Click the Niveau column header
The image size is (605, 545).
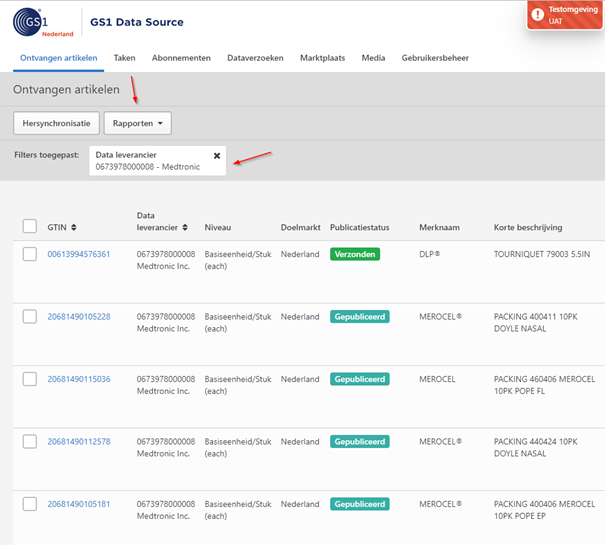click(x=218, y=227)
